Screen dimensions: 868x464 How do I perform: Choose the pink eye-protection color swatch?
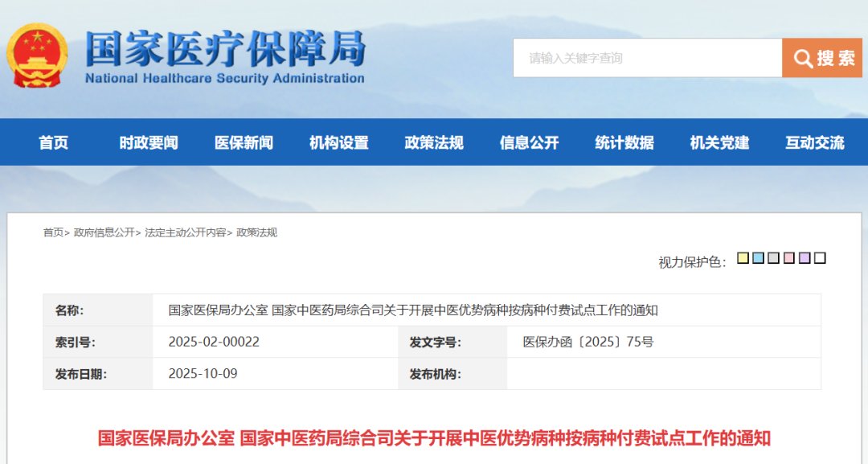[x=789, y=258]
